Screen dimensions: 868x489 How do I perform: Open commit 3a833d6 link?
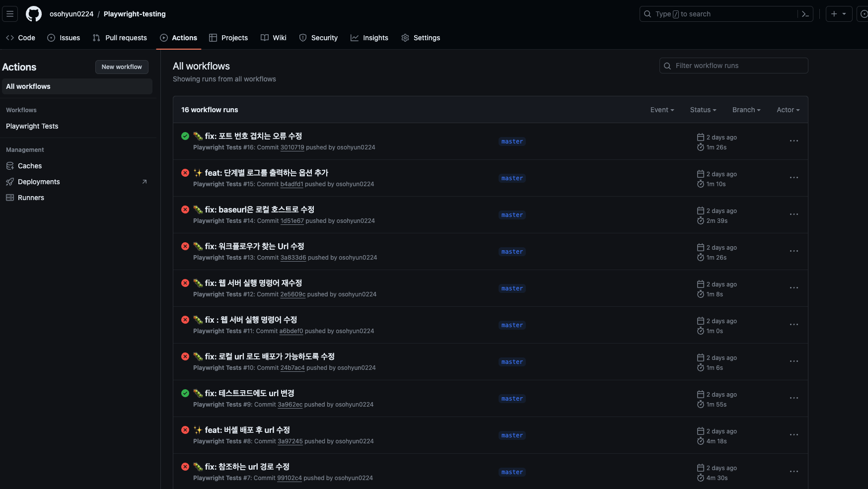[x=293, y=258]
